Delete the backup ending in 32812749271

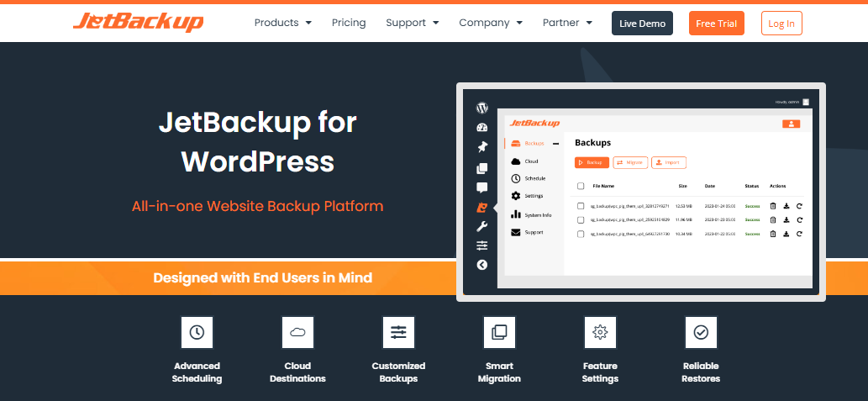(x=773, y=205)
